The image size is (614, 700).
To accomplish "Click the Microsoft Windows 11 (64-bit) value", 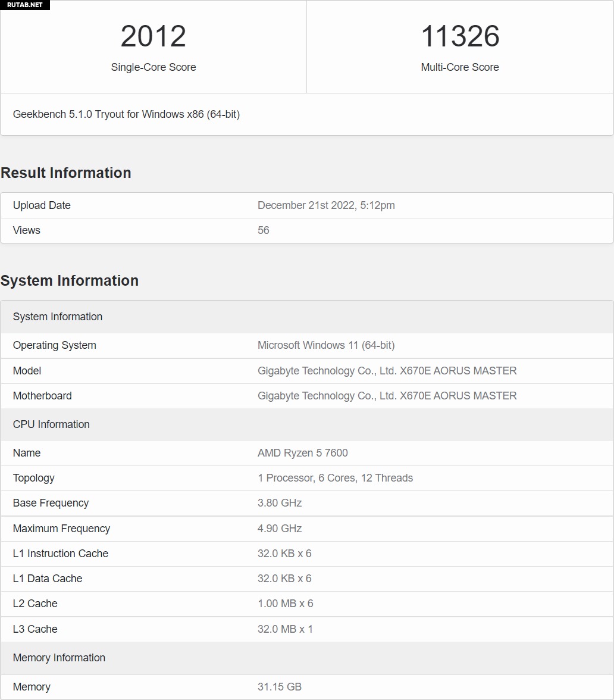I will [x=326, y=345].
